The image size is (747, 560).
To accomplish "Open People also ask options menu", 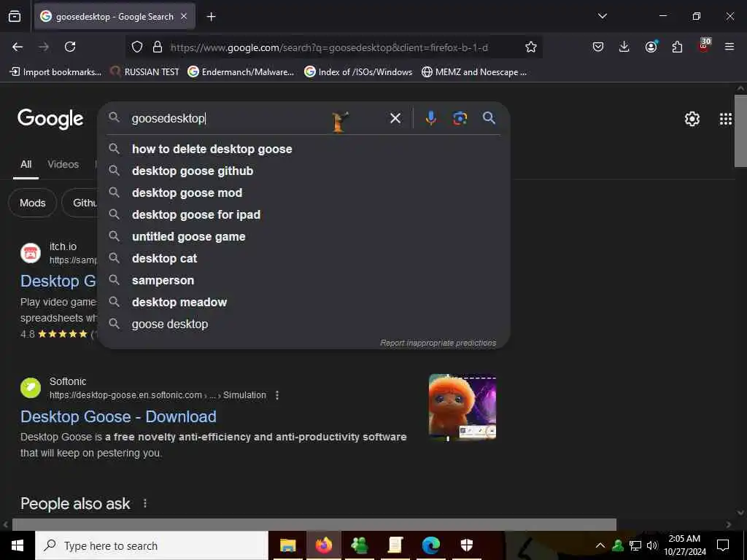I will [x=145, y=503].
